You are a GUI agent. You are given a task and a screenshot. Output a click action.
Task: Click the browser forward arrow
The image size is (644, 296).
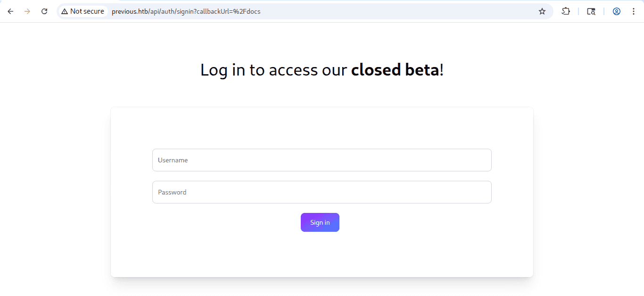click(x=27, y=11)
